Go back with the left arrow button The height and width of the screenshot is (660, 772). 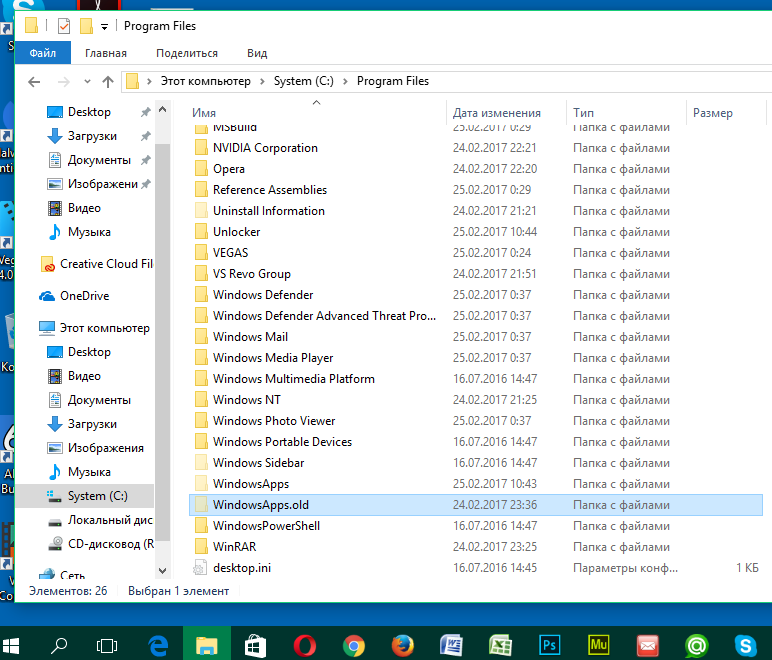click(x=34, y=82)
